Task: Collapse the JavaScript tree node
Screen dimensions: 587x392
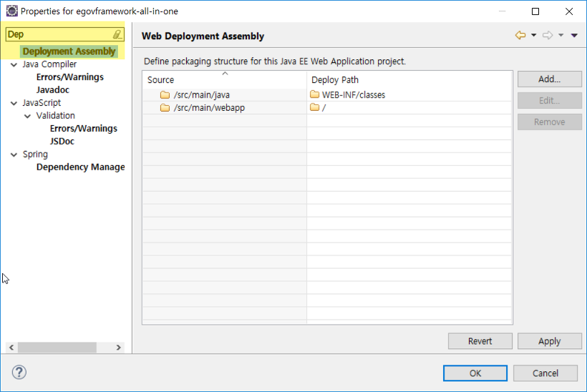Action: click(14, 103)
